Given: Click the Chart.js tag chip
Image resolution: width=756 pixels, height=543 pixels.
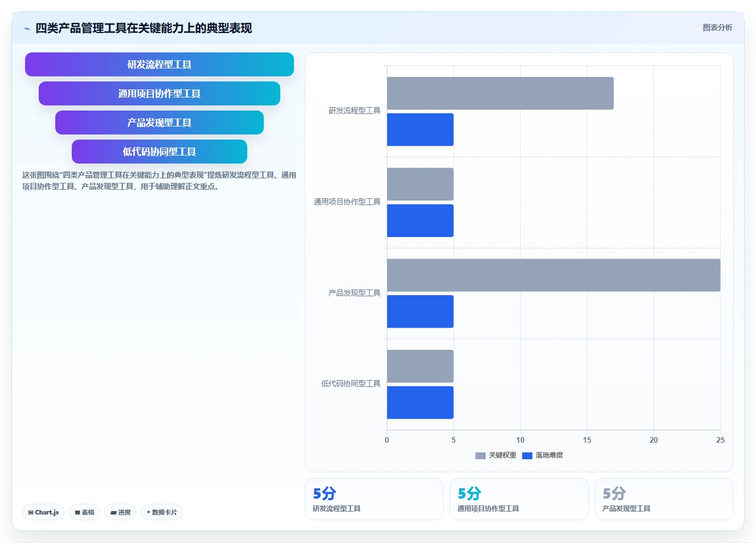Looking at the screenshot, I should (43, 512).
